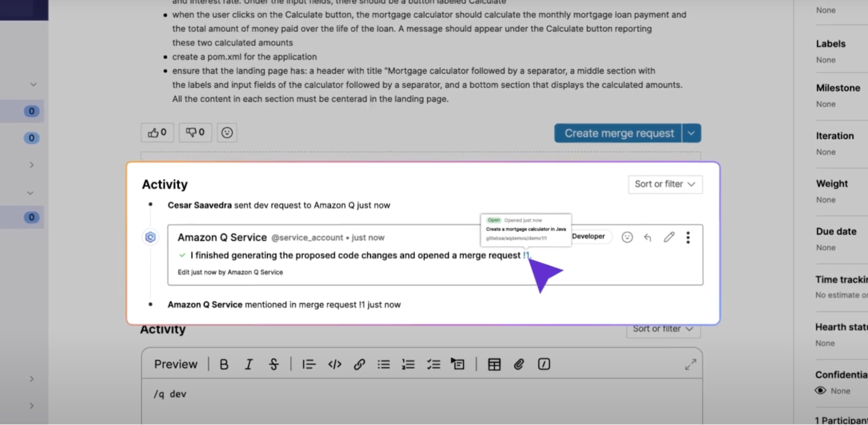Click 'Edit just now by Amazon Q Service' text
The height and width of the screenshot is (425, 868).
(x=230, y=272)
